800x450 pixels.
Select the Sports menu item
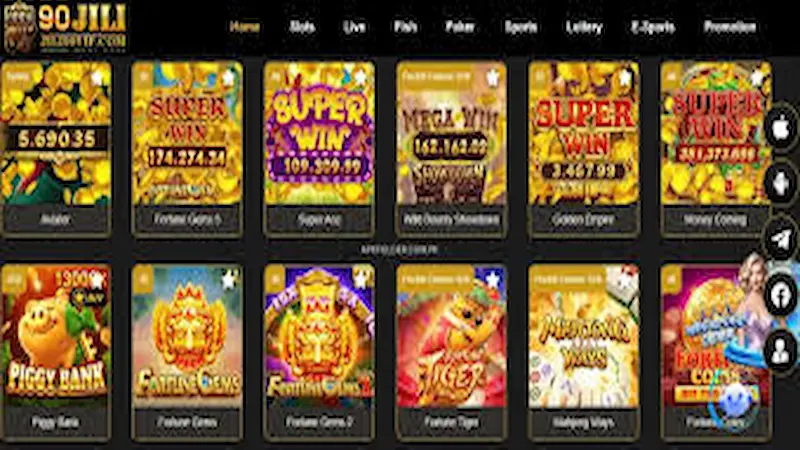520,27
